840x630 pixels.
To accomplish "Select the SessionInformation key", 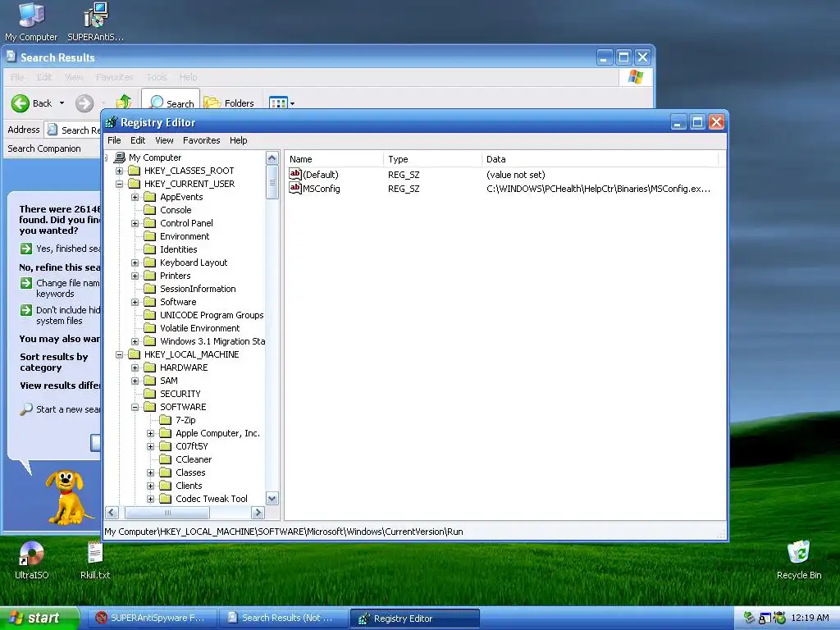I will point(198,289).
